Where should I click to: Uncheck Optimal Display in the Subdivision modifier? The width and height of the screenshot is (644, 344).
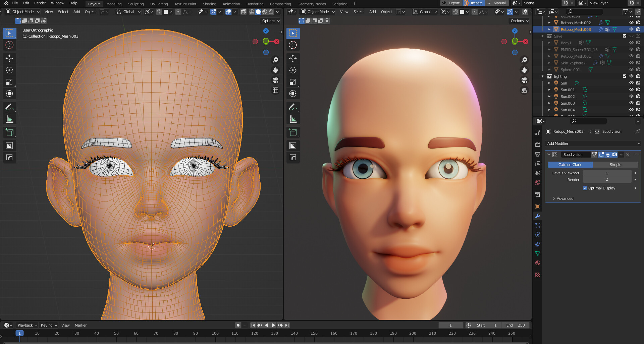tap(585, 188)
